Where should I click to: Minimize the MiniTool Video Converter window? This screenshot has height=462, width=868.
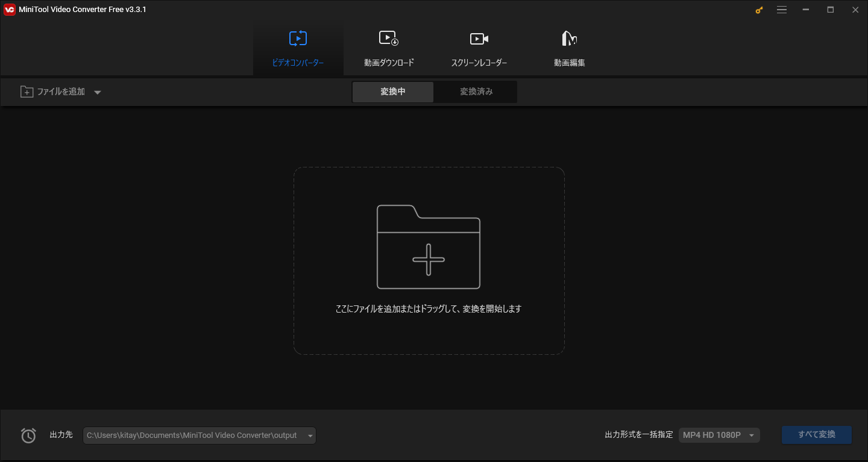806,10
